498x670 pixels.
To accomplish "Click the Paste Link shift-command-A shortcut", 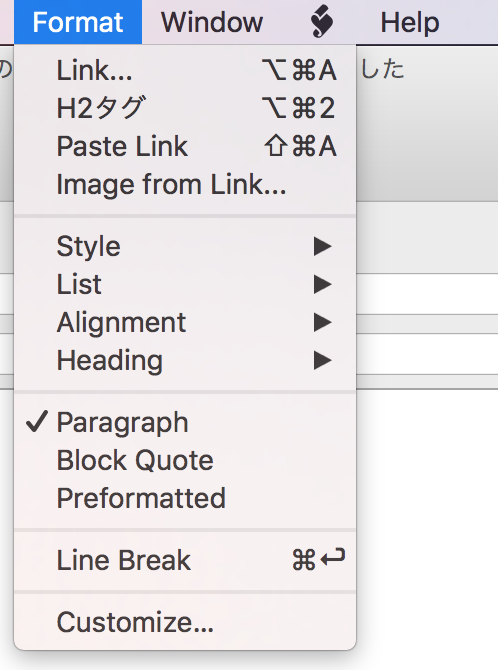I will pyautogui.click(x=300, y=146).
